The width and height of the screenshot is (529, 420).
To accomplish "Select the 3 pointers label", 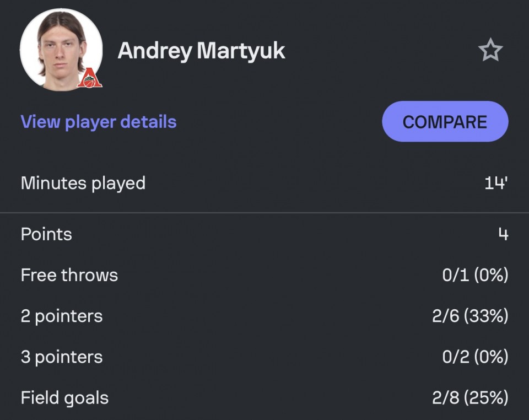I will (61, 357).
